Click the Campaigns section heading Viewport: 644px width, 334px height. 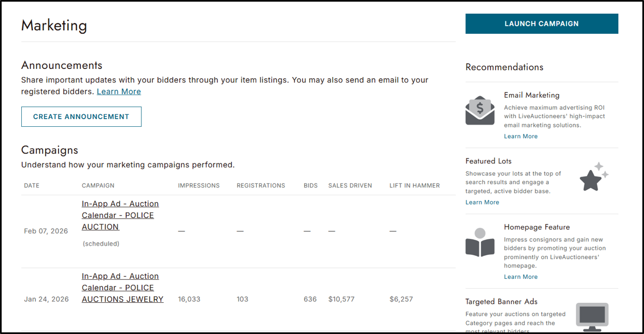pos(50,150)
